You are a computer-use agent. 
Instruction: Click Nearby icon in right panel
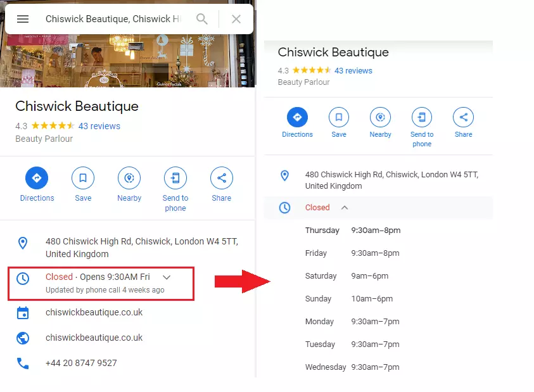tap(381, 117)
